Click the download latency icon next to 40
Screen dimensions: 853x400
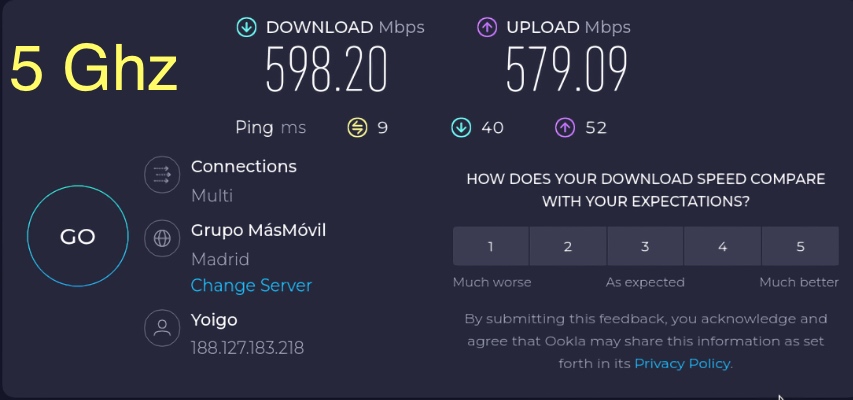[461, 128]
